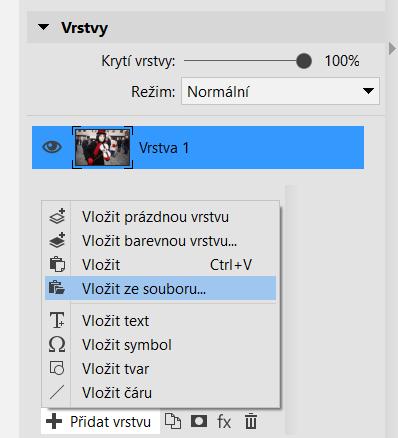
Task: Click the arrow on the panel's right edge
Action: point(392,49)
